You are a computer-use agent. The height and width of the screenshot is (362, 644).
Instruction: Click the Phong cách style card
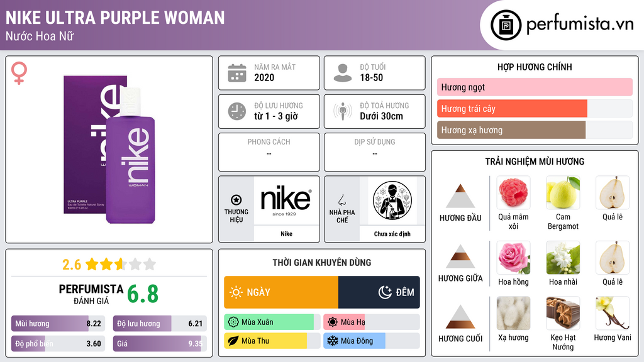point(269,152)
